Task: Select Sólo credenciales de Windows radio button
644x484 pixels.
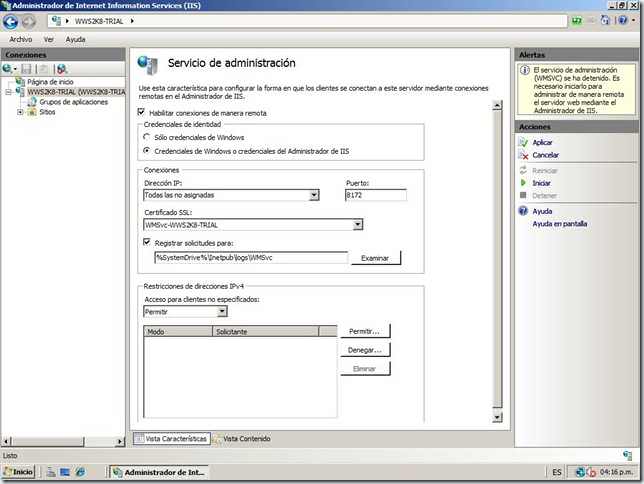Action: [x=147, y=137]
